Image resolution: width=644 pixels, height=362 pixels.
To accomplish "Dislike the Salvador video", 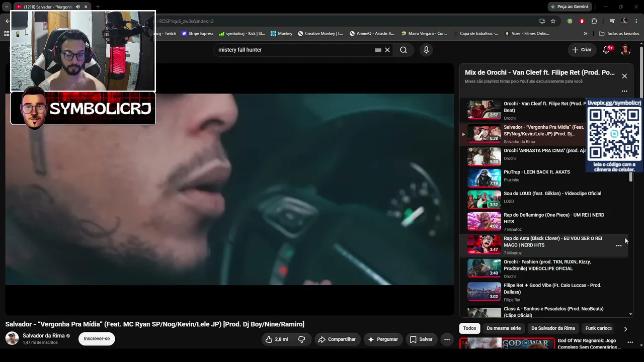I will click(x=302, y=339).
